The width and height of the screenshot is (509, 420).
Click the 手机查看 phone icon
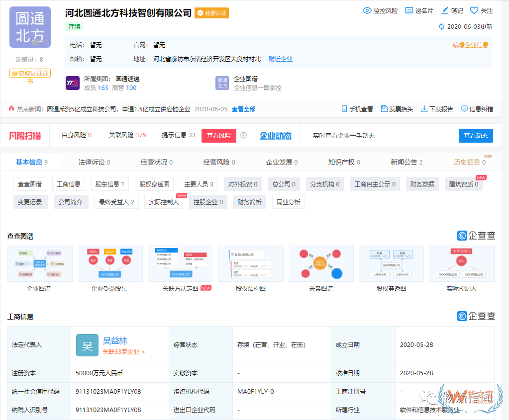(344, 109)
